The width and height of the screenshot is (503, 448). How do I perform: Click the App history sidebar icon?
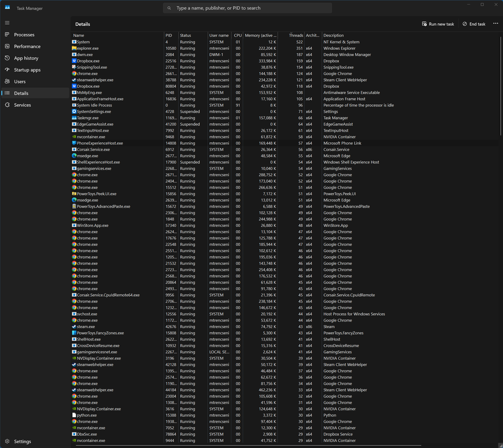tap(7, 58)
